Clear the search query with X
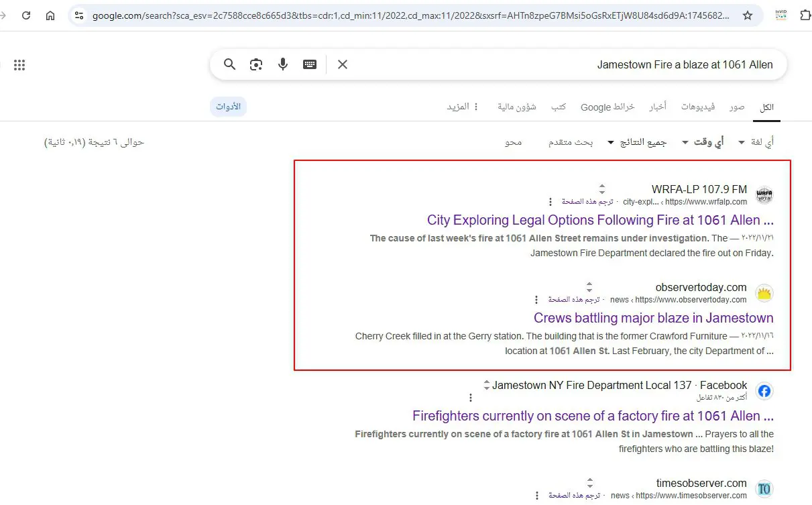This screenshot has width=812, height=505. coord(343,64)
